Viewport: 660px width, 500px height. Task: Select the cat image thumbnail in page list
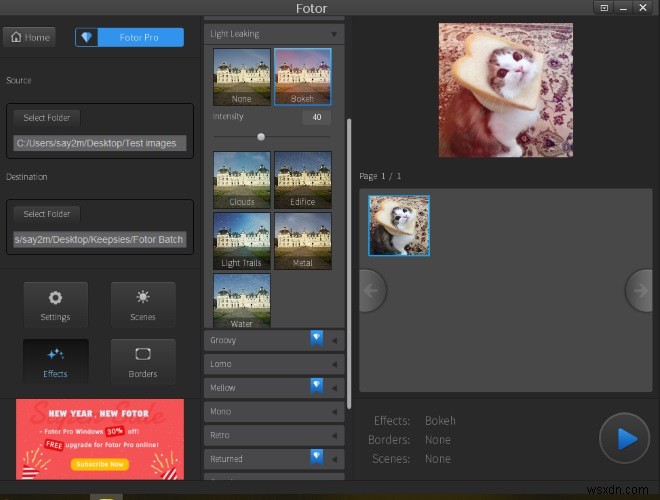(399, 225)
